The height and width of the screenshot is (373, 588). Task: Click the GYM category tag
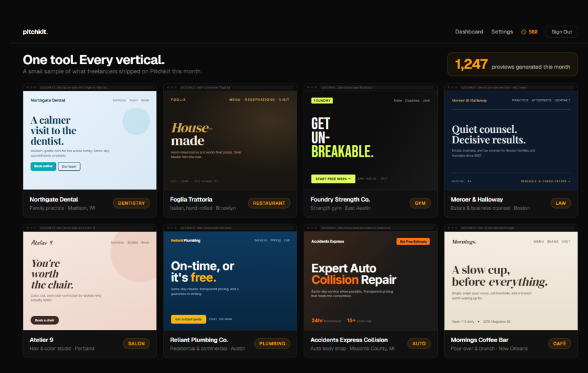(420, 203)
